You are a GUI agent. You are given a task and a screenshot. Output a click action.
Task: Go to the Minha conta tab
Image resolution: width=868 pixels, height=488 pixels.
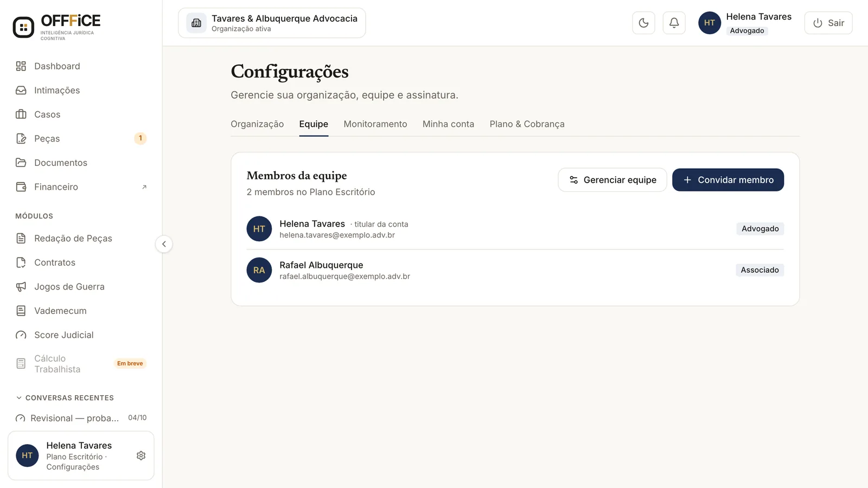pos(448,124)
